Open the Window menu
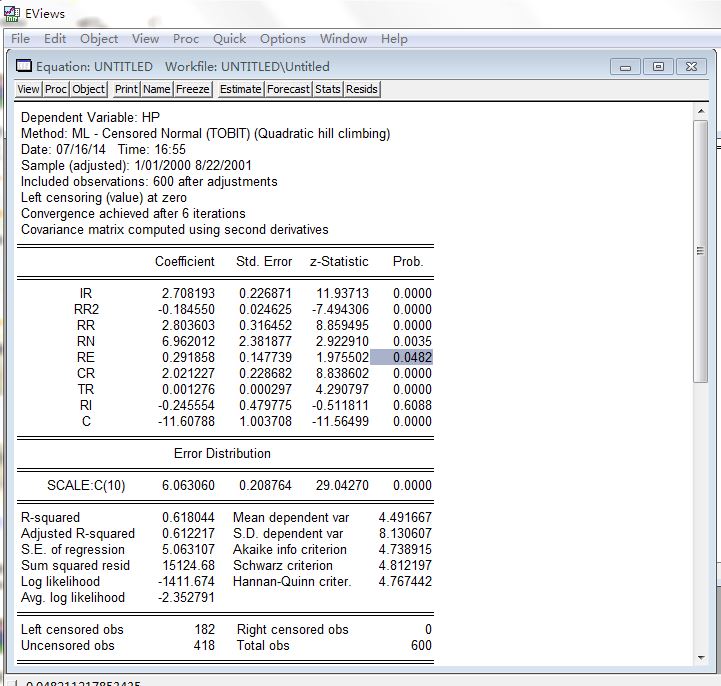Image resolution: width=721 pixels, height=686 pixels. point(343,39)
